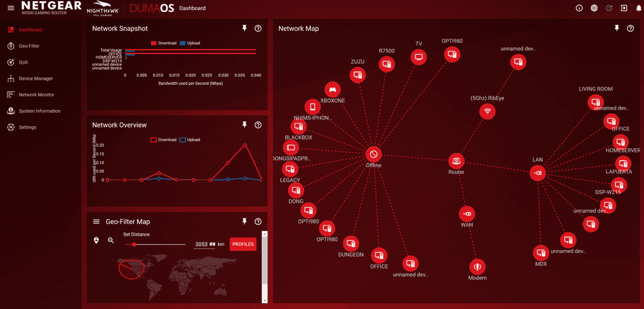644x309 pixels.
Task: Pin the Geo-Filter Map panel
Action: 245,221
